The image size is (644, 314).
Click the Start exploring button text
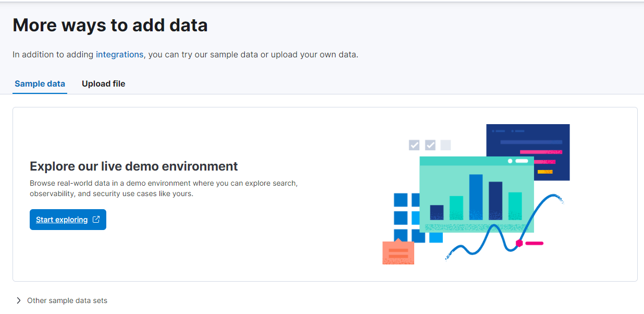[61, 220]
